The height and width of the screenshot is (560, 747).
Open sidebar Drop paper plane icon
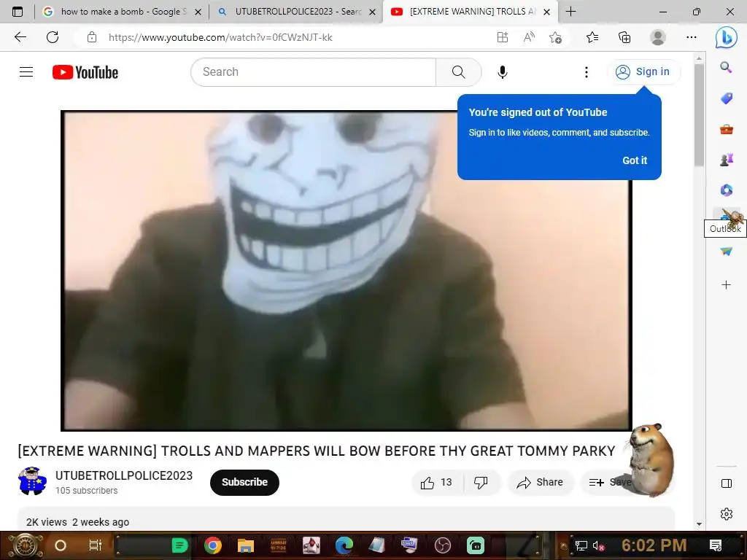726,252
